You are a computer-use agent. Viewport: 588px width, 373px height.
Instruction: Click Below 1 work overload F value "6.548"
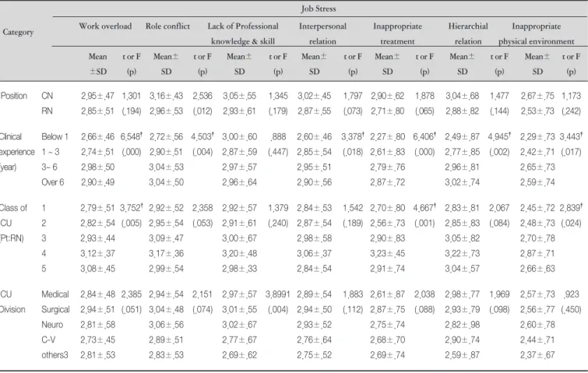131,137
